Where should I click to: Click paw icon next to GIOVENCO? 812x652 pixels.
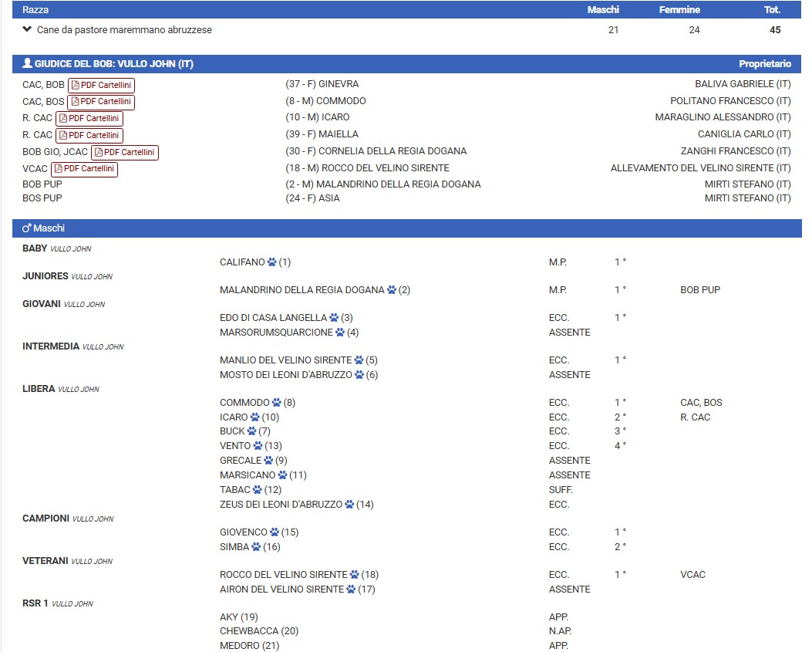pyautogui.click(x=274, y=532)
